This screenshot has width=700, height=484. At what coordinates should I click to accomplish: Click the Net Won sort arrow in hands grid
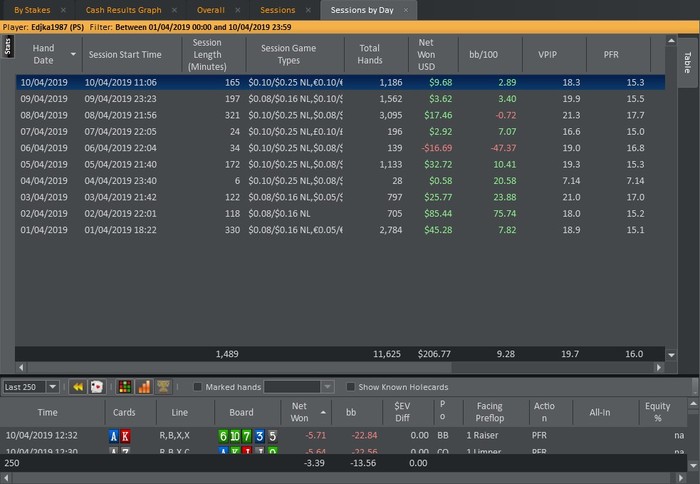pyautogui.click(x=323, y=412)
